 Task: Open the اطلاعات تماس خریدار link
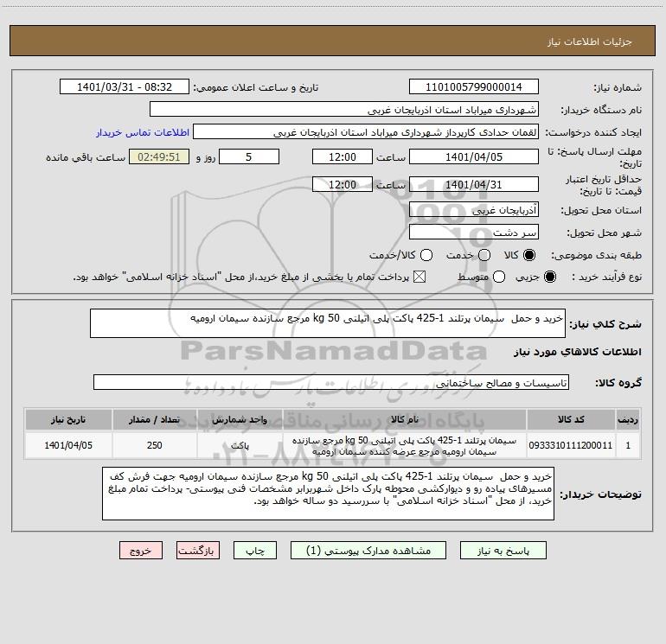[143, 132]
